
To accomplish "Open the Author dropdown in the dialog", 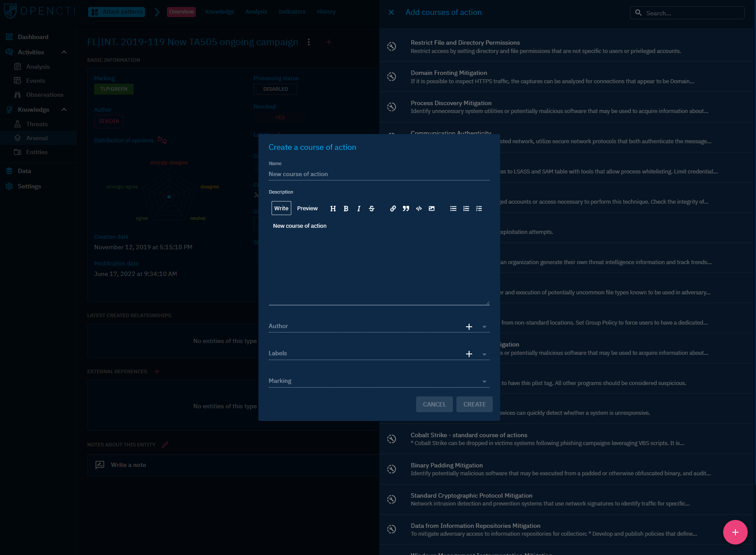I will pos(484,327).
